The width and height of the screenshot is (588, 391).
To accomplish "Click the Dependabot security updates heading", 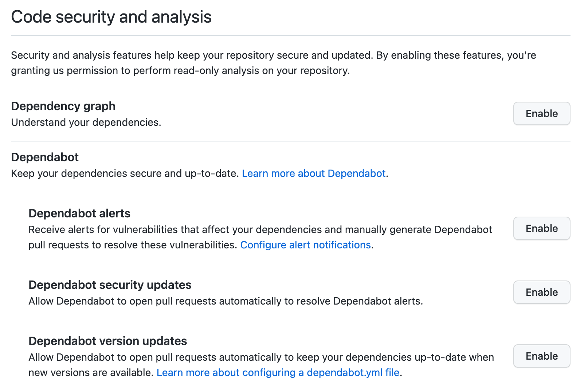I will [110, 285].
